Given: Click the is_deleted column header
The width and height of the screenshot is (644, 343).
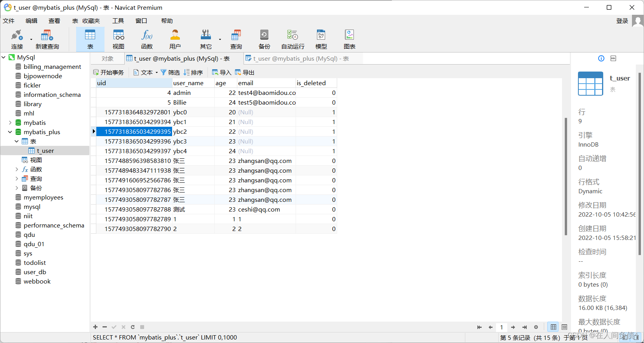Looking at the screenshot, I should 316,83.
